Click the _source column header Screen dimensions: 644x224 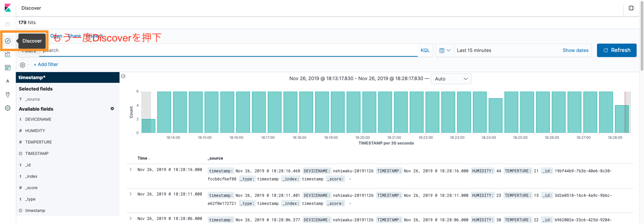[x=215, y=158]
